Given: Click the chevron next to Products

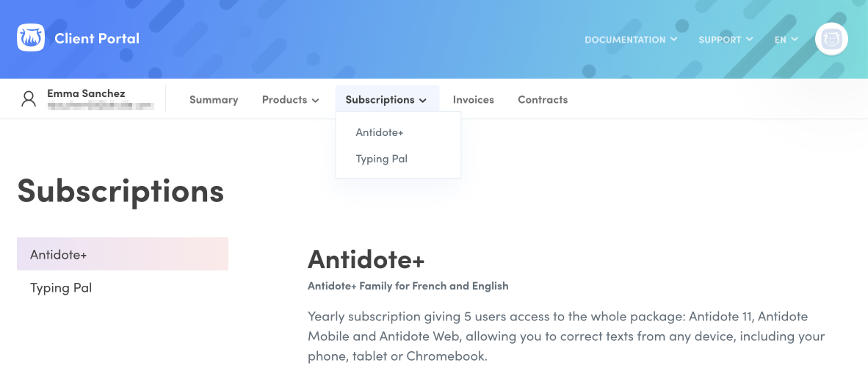Looking at the screenshot, I should (316, 101).
